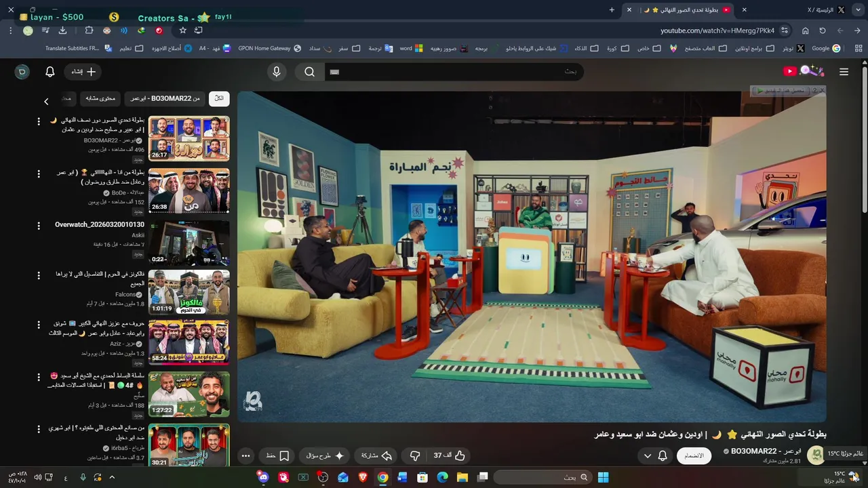The height and width of the screenshot is (488, 868).
Task: Toggle system volume speaker icon in tray
Action: pos(38,477)
